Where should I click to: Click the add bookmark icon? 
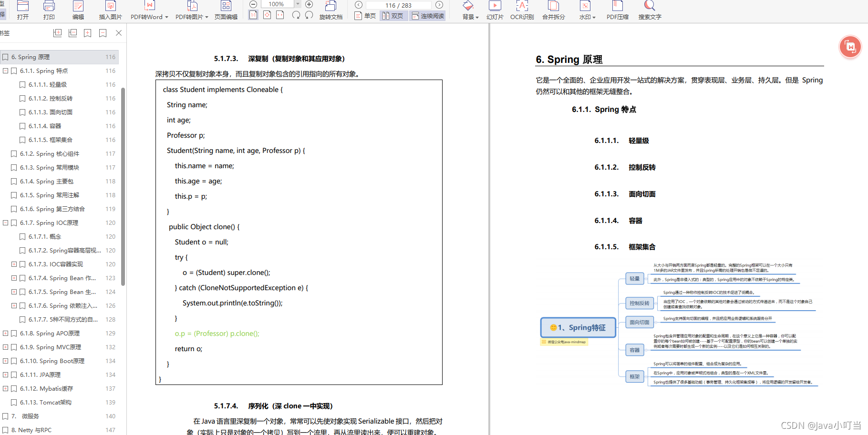88,33
